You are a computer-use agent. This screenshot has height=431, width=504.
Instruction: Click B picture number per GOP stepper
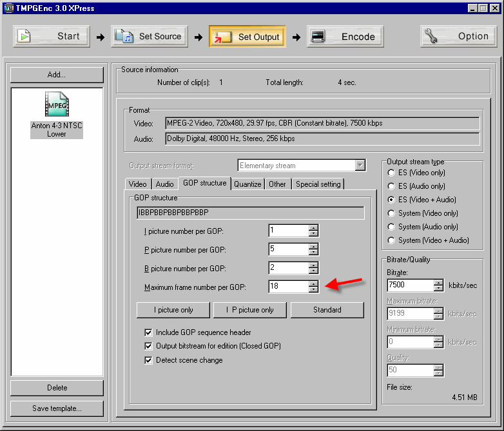pos(313,268)
